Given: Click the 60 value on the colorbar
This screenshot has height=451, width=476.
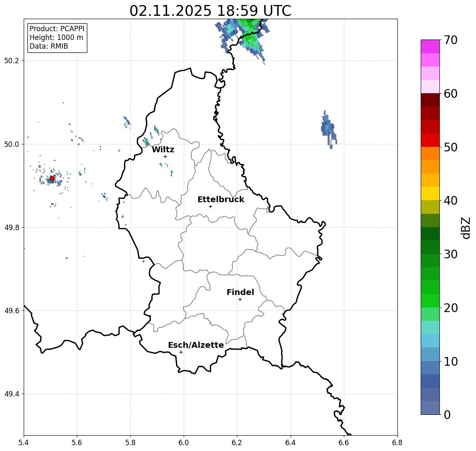Looking at the screenshot, I should tap(450, 94).
